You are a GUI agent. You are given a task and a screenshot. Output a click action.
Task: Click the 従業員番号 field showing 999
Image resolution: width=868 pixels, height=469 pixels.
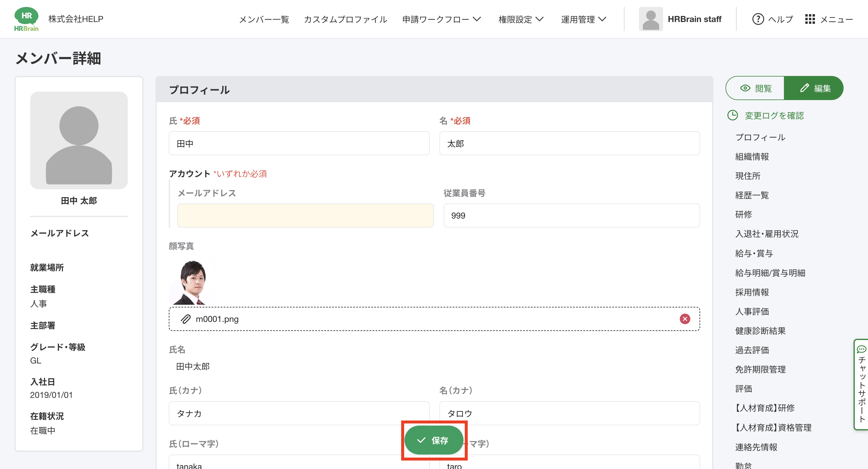point(571,216)
